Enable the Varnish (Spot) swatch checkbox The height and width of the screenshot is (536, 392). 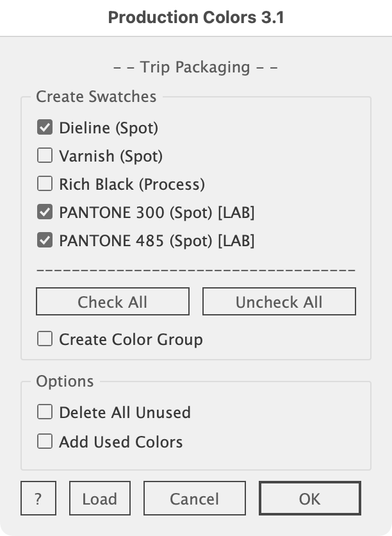[45, 156]
